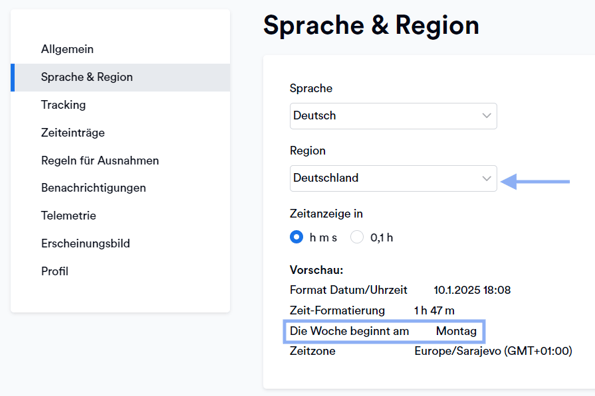Click the Montag week start value
595x396 pixels.
(456, 331)
